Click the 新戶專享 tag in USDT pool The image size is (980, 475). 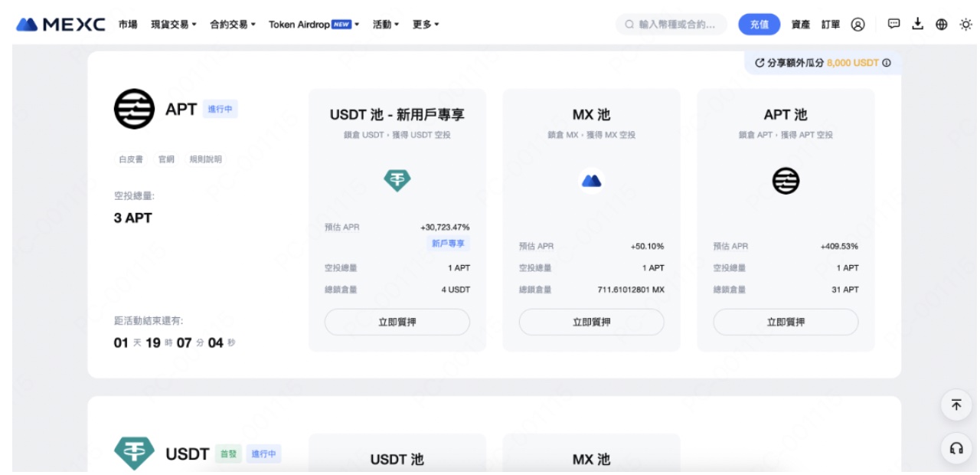pyautogui.click(x=449, y=244)
